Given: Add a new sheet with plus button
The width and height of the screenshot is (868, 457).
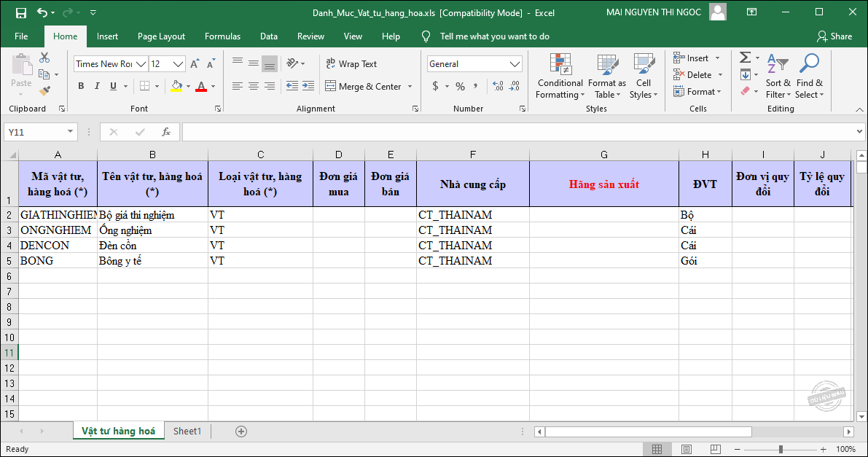Looking at the screenshot, I should click(x=241, y=431).
